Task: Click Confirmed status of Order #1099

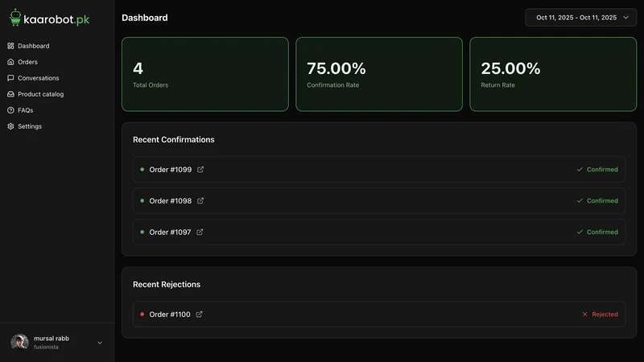Action: tap(597, 170)
